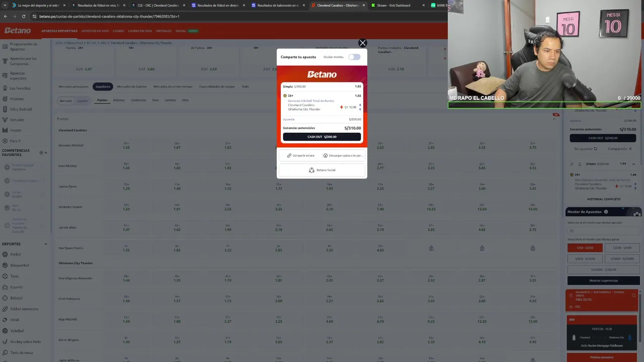Close the share bet modal
This screenshot has height=362, width=644.
pos(362,43)
